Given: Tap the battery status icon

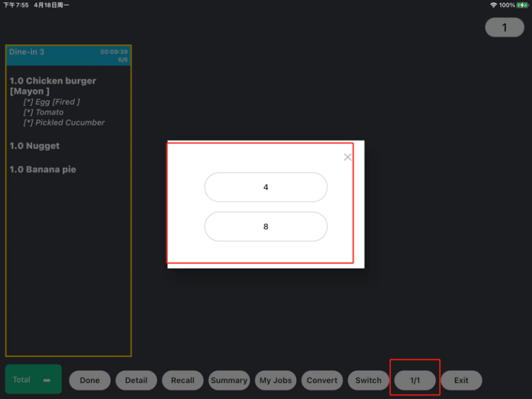Looking at the screenshot, I should point(523,5).
